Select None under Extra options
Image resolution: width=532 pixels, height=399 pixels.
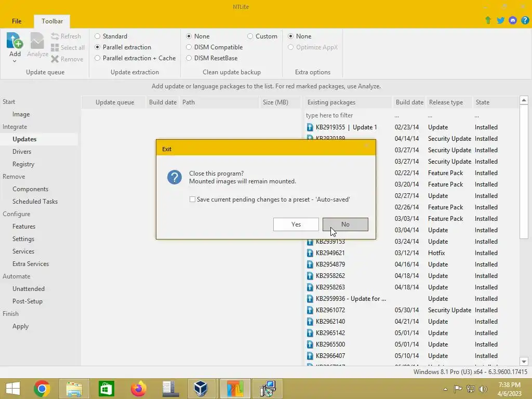(290, 36)
